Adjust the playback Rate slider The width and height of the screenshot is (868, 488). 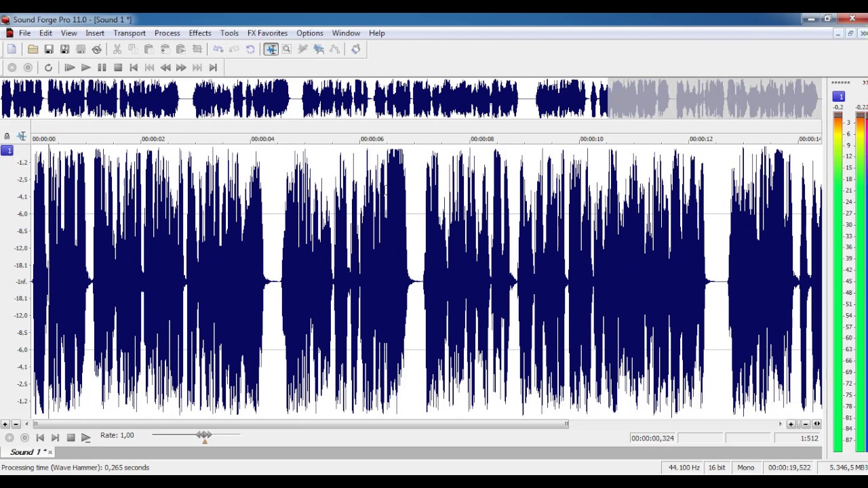(x=204, y=435)
